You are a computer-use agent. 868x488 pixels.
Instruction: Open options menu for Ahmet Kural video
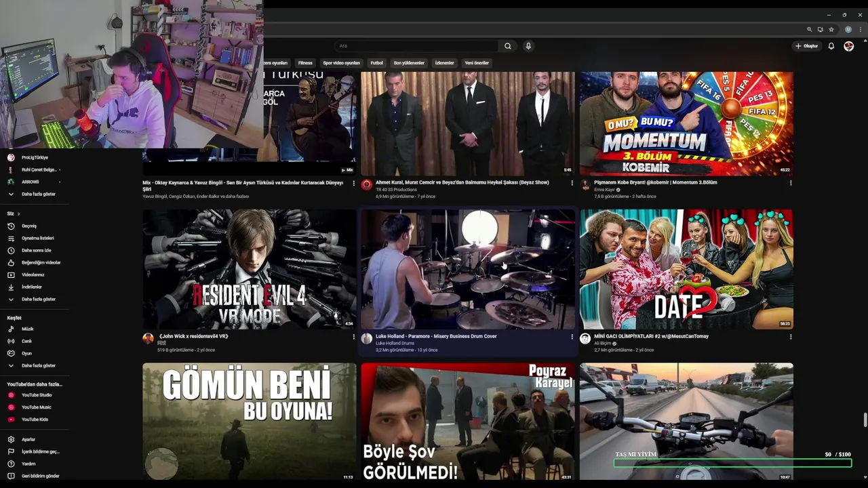(x=572, y=183)
